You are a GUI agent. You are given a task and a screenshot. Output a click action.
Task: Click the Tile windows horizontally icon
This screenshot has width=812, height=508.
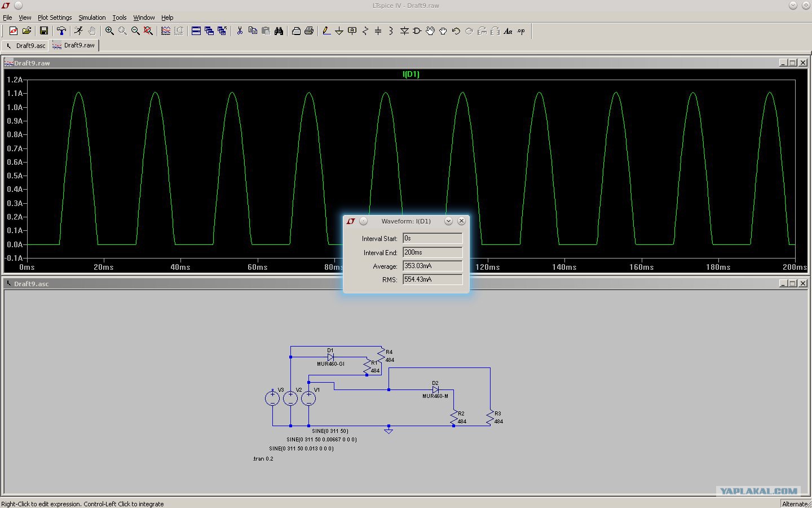point(196,31)
